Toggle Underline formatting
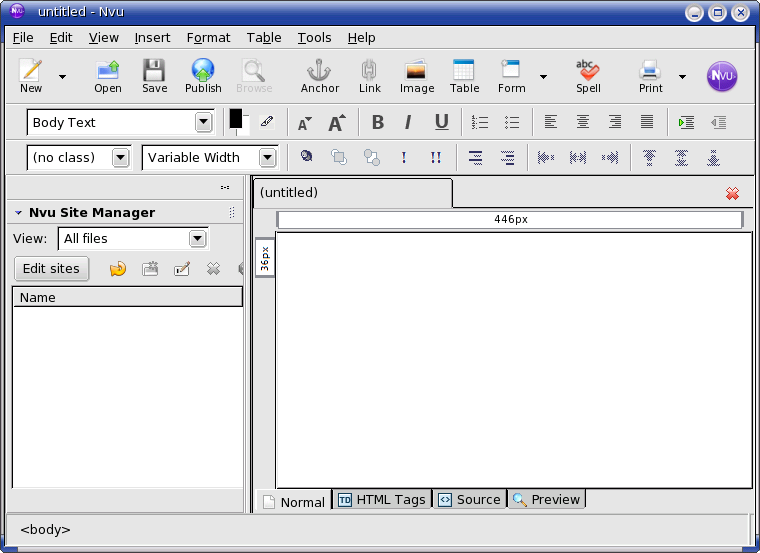 point(441,122)
